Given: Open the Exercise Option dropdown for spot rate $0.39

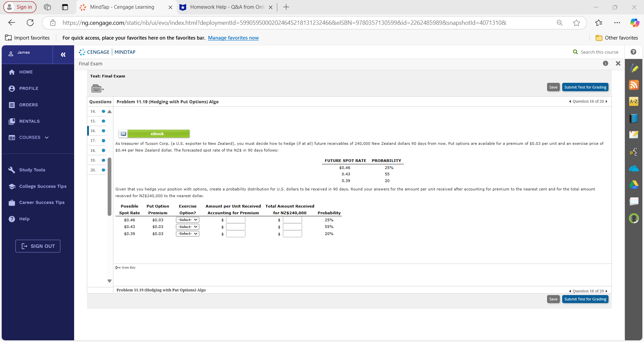Looking at the screenshot, I should click(x=187, y=233).
